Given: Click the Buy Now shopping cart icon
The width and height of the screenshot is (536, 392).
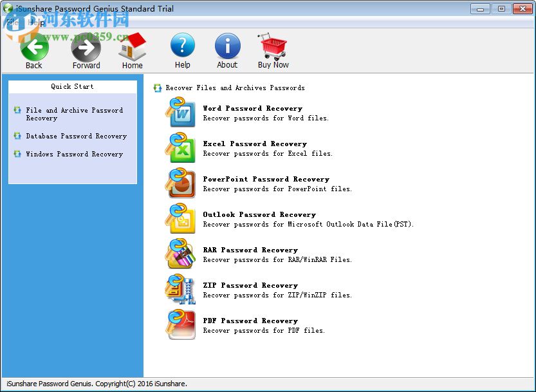Looking at the screenshot, I should tap(272, 45).
